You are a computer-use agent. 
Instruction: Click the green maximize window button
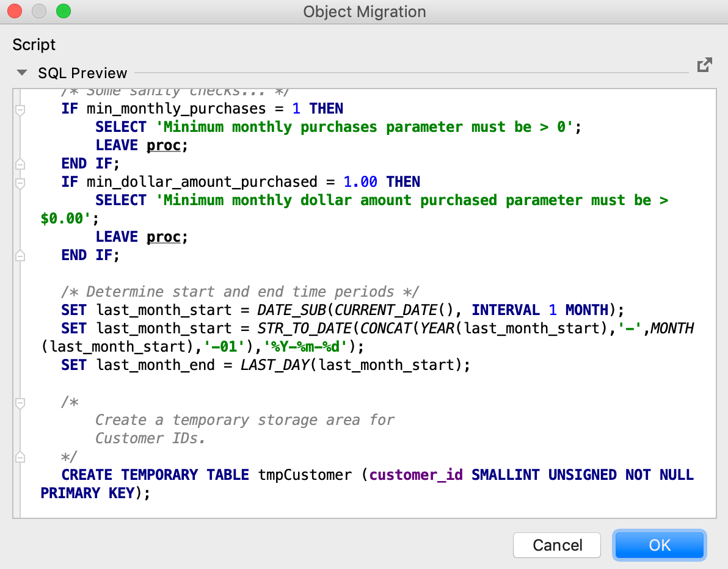click(63, 11)
